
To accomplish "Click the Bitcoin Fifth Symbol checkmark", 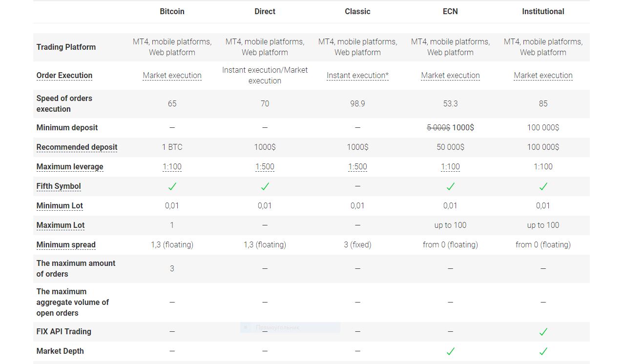I will (x=172, y=186).
